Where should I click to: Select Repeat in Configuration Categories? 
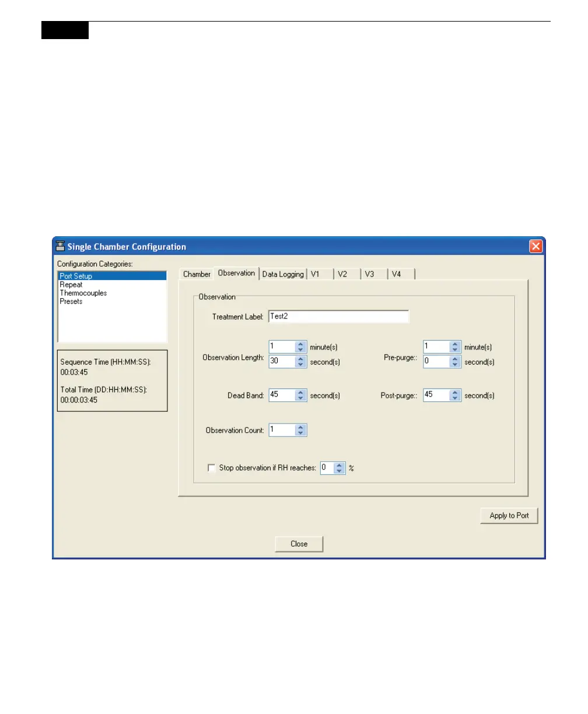click(111, 285)
